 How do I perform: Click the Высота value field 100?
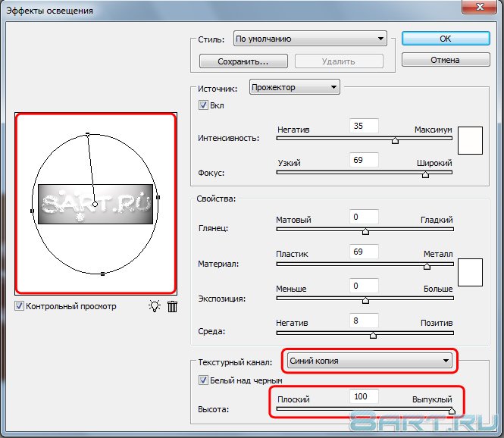tap(364, 396)
